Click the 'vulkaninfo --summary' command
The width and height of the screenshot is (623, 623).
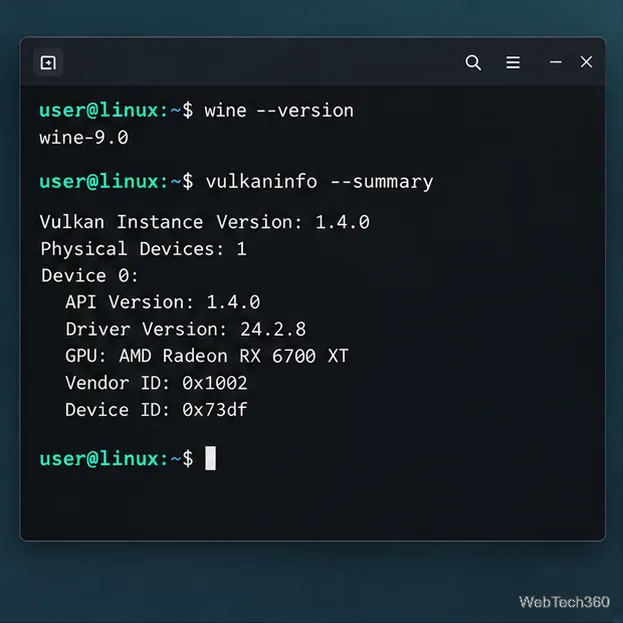tap(319, 182)
